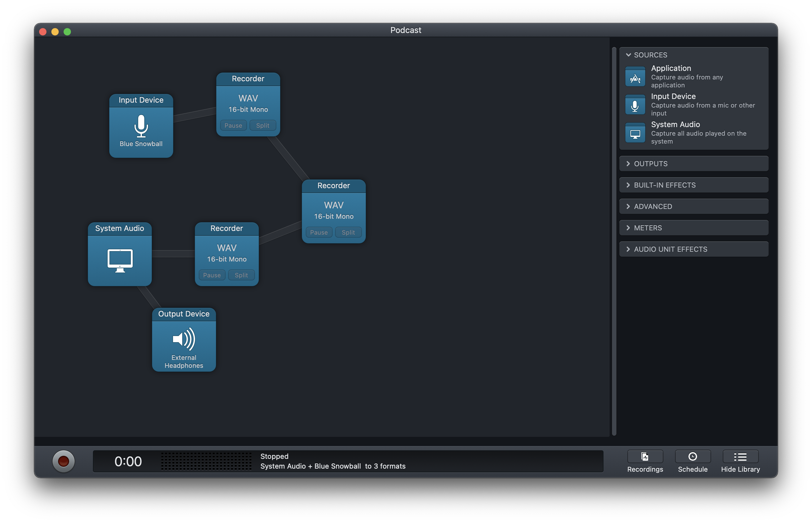The width and height of the screenshot is (812, 523).
Task: Click the Application source icon in library
Action: 635,77
